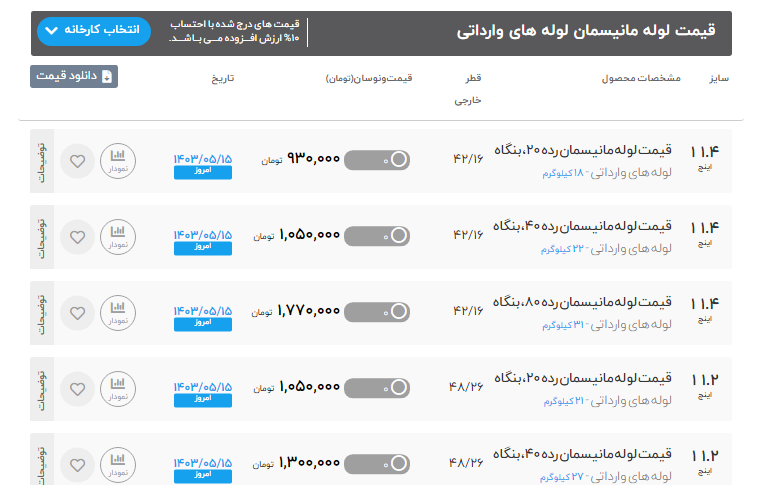Open chart icon for 22 kg pipe row

pyautogui.click(x=118, y=236)
